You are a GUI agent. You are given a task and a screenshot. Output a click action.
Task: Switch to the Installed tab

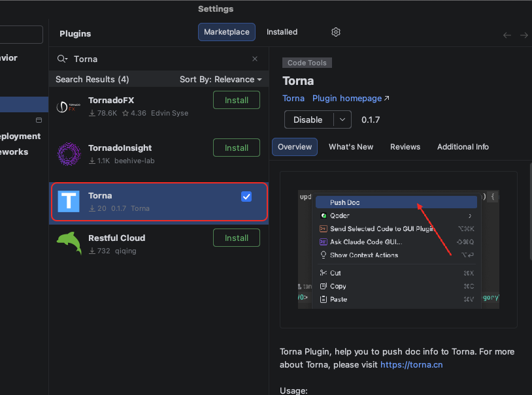click(x=282, y=32)
